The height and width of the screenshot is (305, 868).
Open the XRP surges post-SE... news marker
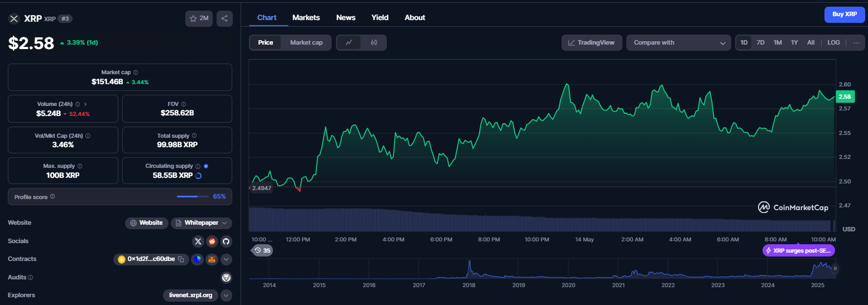point(799,250)
